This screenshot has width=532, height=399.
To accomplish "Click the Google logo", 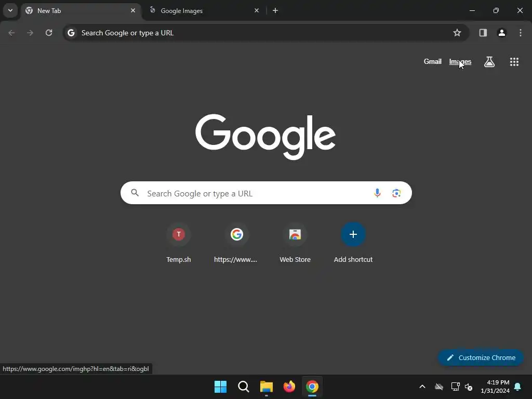I will pyautogui.click(x=265, y=137).
